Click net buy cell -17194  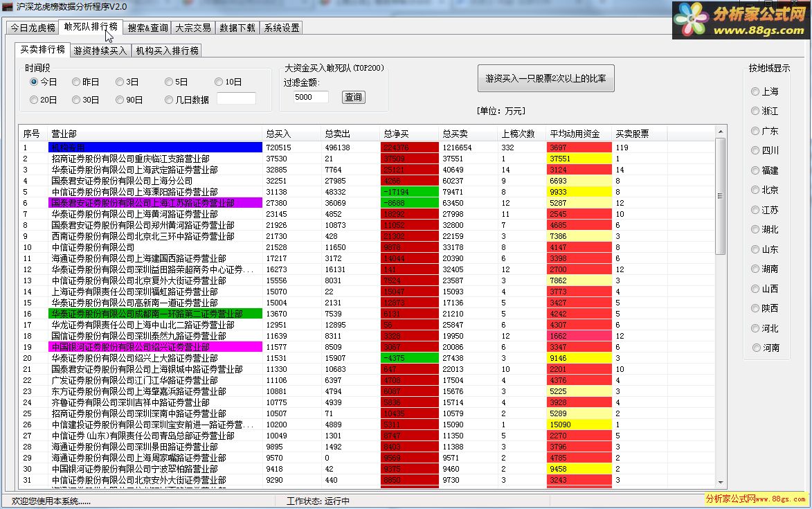(x=410, y=192)
